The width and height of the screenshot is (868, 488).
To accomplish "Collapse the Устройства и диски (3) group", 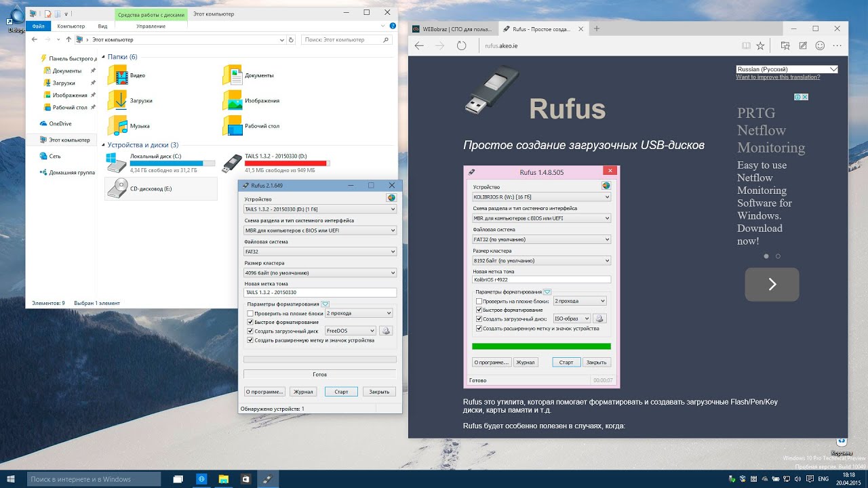I will [103, 145].
